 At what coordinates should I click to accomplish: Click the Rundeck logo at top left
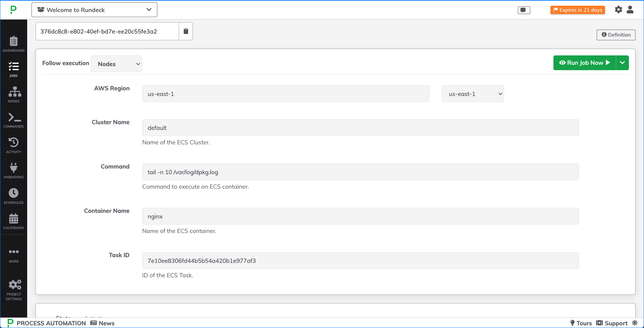(13, 10)
